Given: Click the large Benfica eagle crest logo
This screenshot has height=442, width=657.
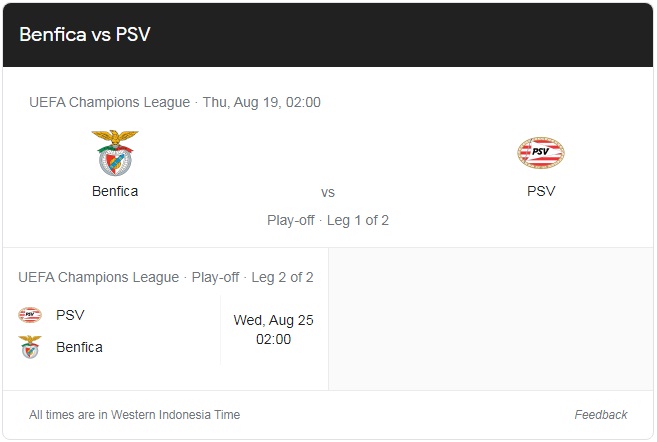Looking at the screenshot, I should (115, 153).
